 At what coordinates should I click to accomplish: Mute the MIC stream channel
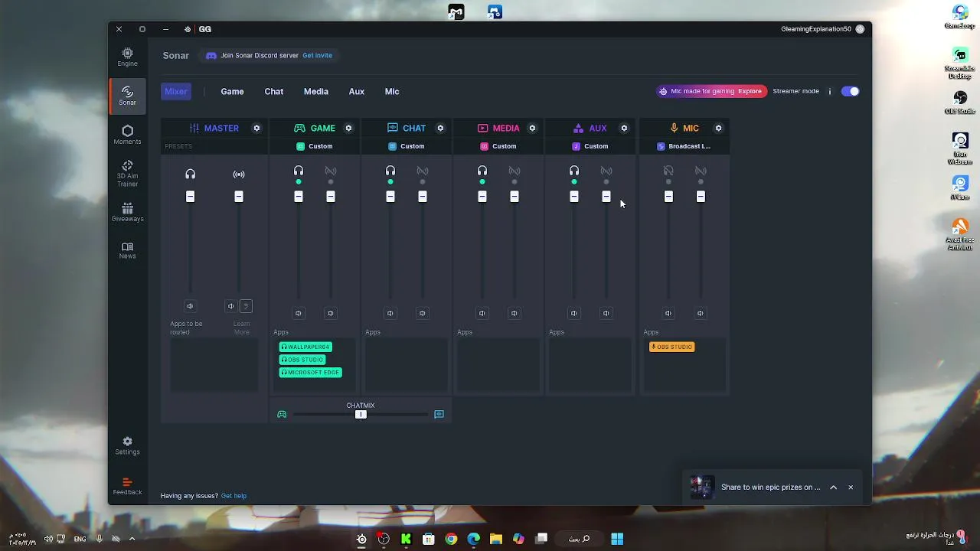[x=700, y=313]
